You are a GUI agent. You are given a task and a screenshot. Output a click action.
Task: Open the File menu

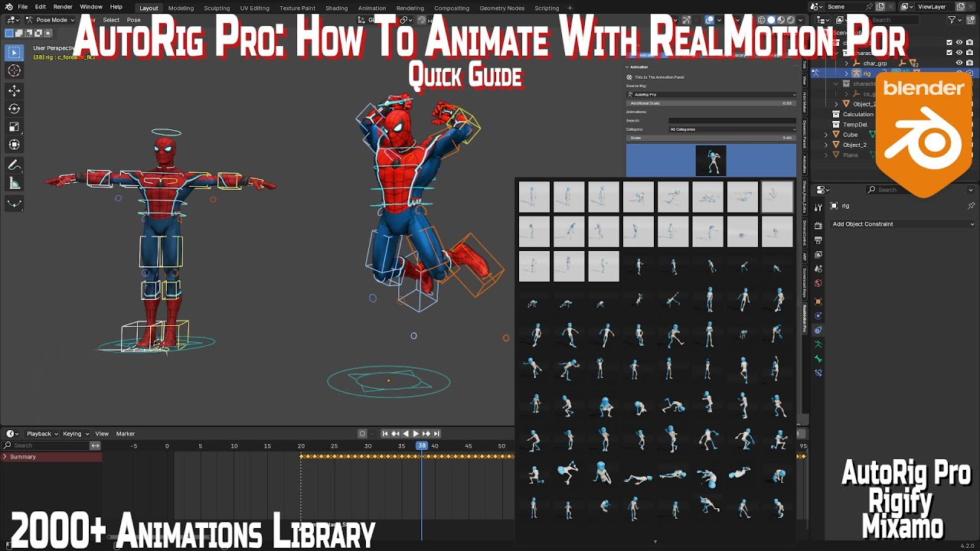tap(23, 7)
